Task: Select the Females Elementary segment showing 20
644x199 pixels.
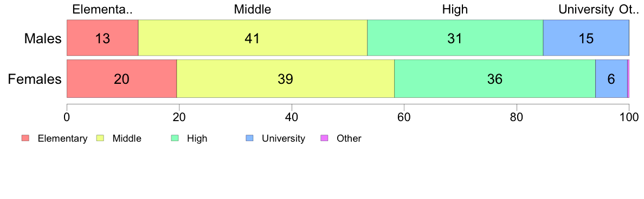Action: 121,78
